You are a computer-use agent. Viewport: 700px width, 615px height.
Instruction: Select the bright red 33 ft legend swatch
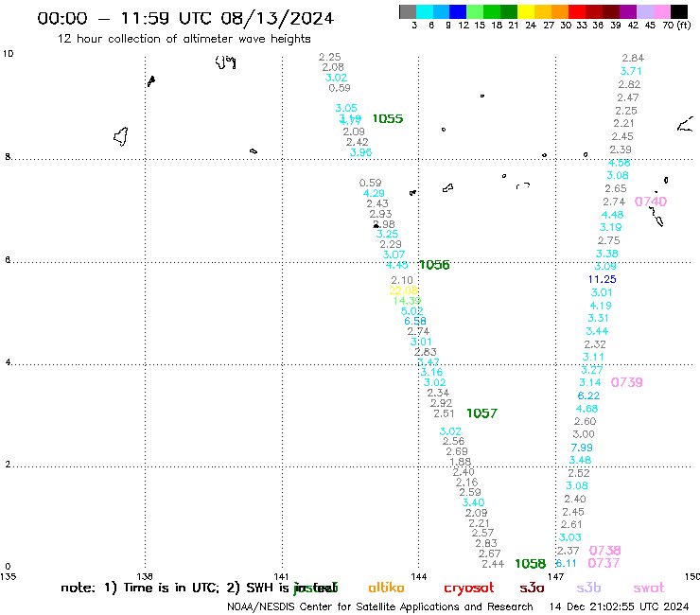577,11
